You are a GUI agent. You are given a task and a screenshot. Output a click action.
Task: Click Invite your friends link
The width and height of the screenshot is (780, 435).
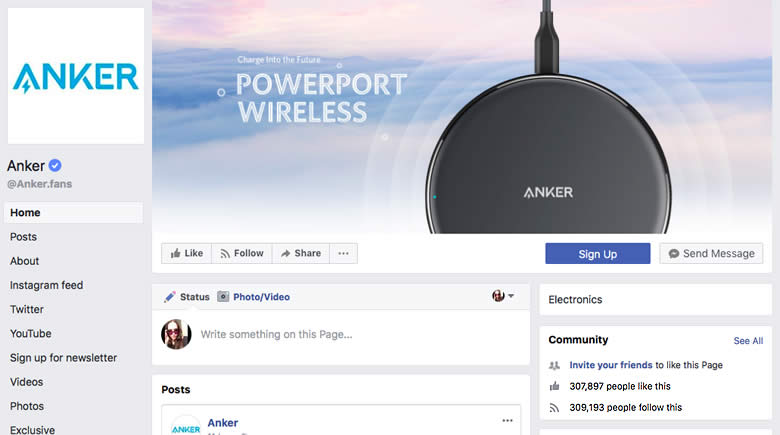pos(611,365)
